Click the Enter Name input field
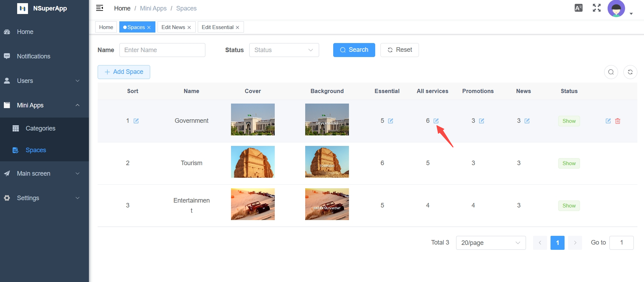Viewport: 644px width, 282px height. [162, 50]
